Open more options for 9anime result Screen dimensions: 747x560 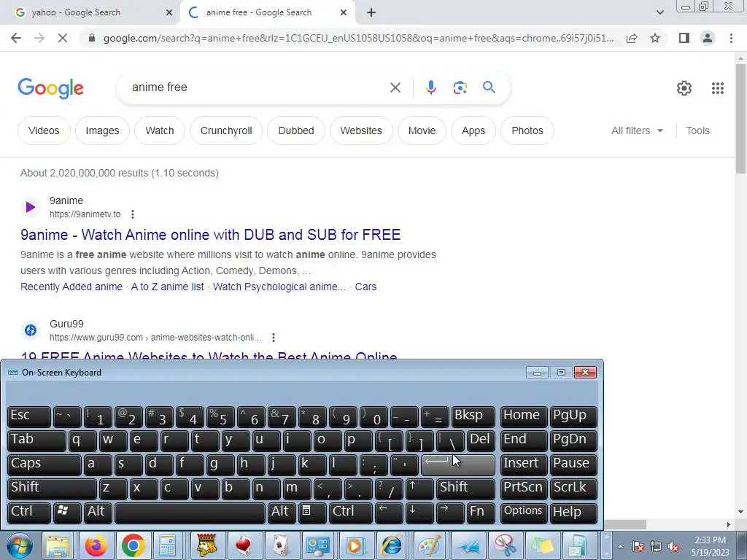click(x=133, y=214)
